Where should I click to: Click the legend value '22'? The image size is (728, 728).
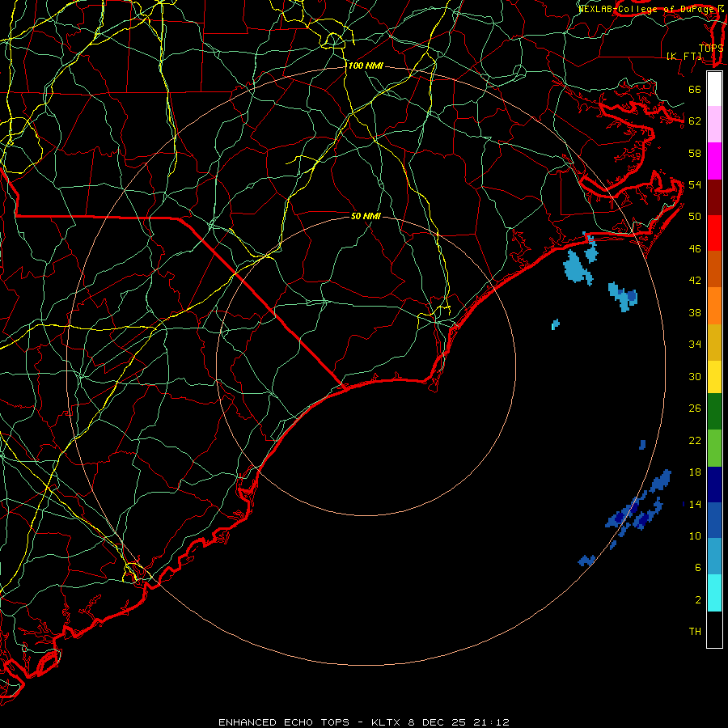[695, 440]
